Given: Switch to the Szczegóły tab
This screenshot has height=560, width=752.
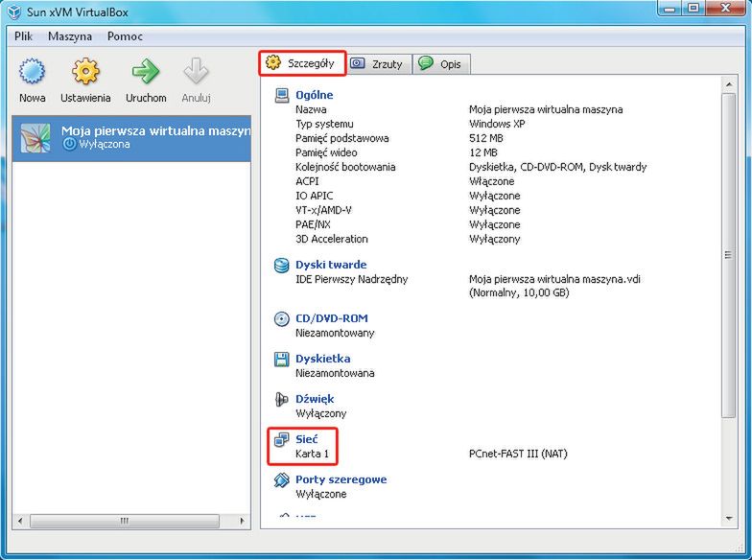Looking at the screenshot, I should pos(302,63).
